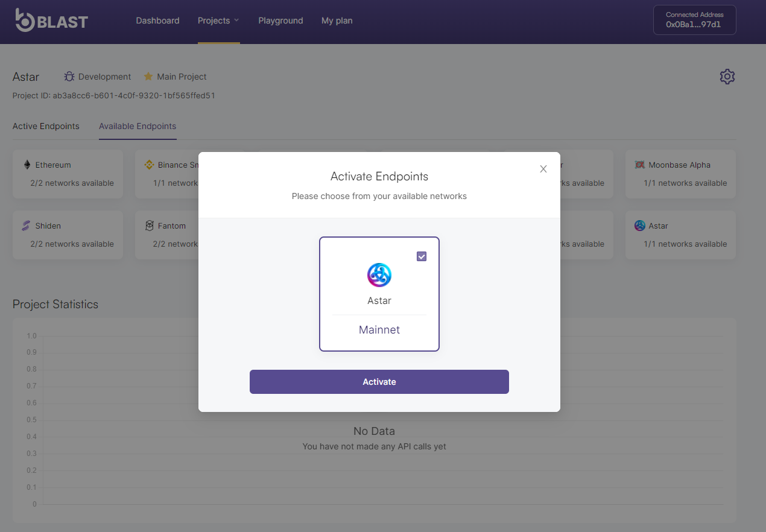Click the Binance Smart Chain icon
Viewport: 766px width, 532px height.
pyautogui.click(x=149, y=165)
